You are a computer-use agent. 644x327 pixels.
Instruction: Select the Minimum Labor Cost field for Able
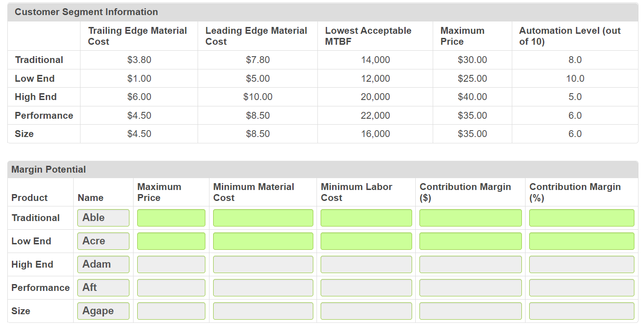pos(366,217)
